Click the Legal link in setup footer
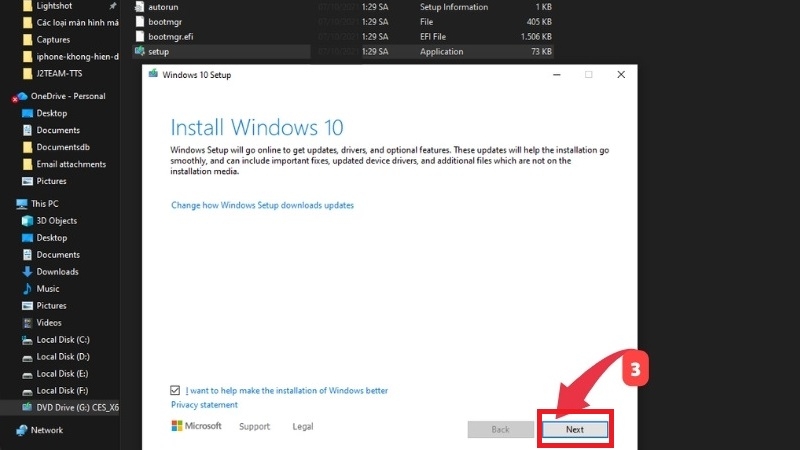This screenshot has width=800, height=450. (302, 427)
